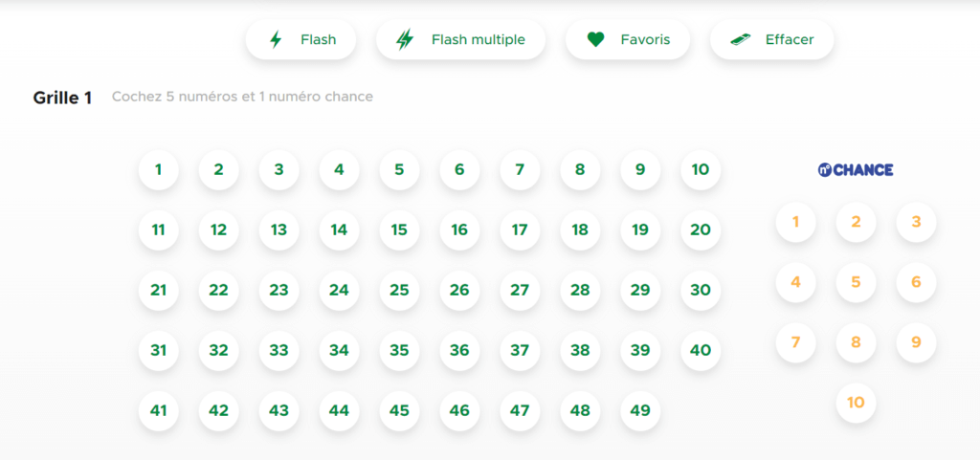Open Favoris saved numbers

628,40
